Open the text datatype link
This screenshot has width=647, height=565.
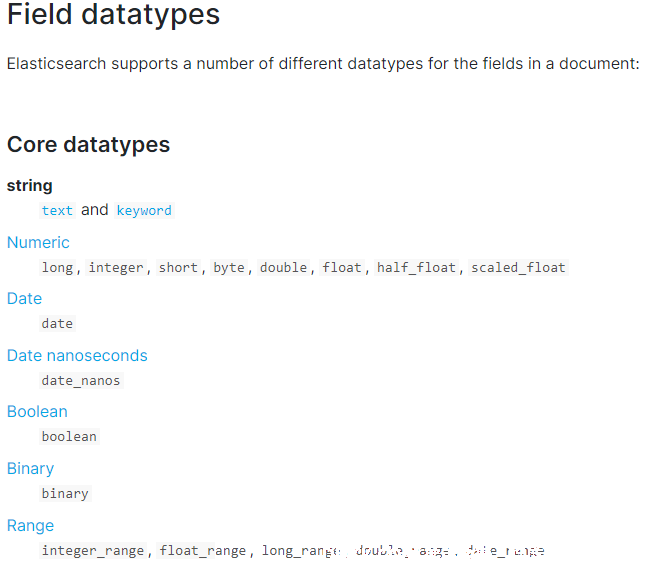(57, 210)
